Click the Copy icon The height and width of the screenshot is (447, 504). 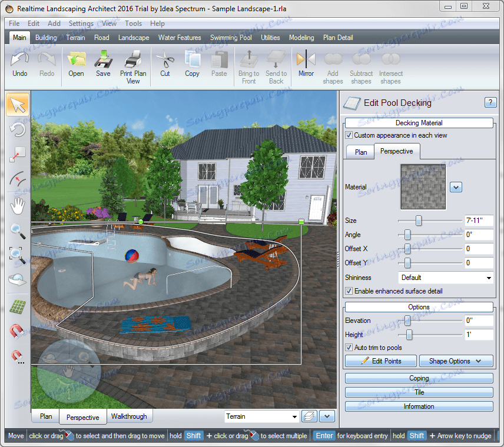192,59
